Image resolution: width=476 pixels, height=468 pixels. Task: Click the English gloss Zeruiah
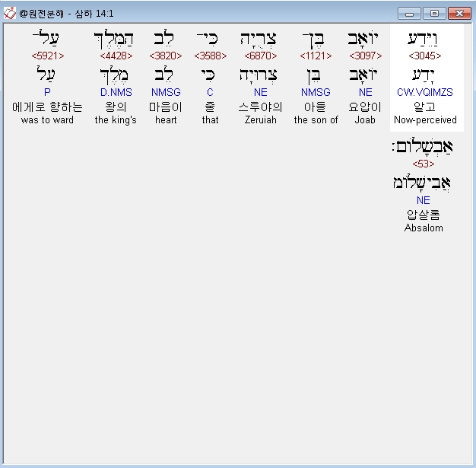(x=261, y=120)
